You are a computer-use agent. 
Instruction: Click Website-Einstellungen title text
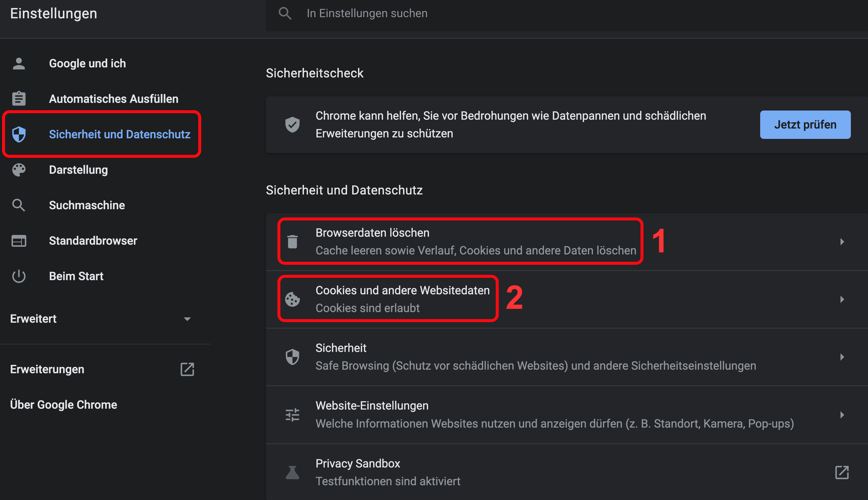pyautogui.click(x=372, y=406)
